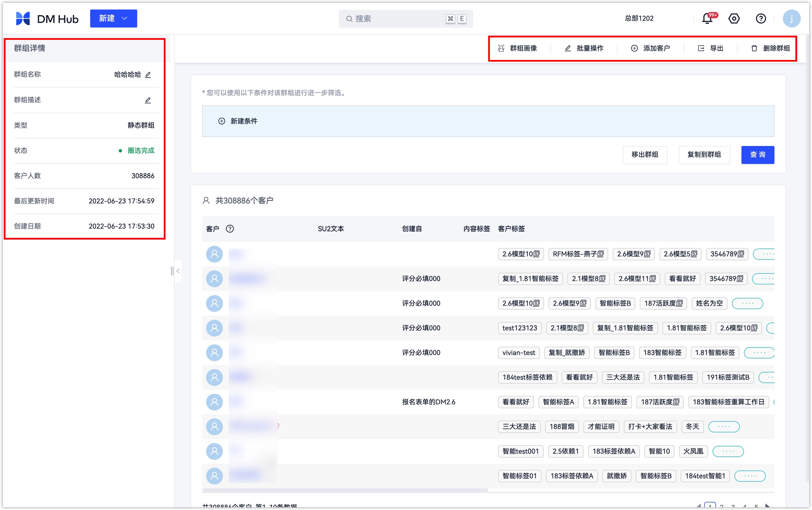Click 静态群组 type value
812x510 pixels.
141,125
